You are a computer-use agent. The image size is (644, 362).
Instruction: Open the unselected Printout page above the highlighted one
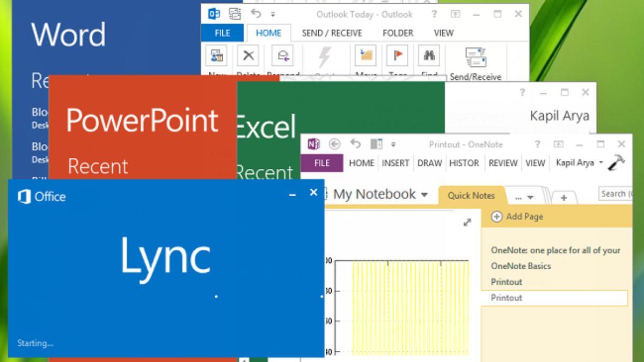click(507, 282)
